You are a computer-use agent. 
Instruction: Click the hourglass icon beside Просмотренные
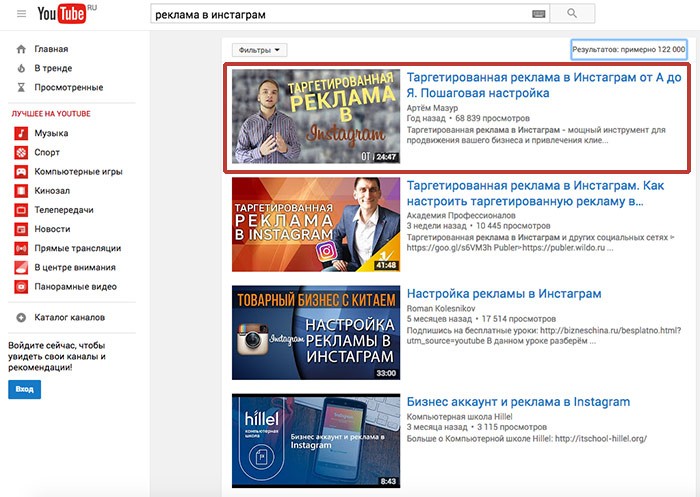(x=21, y=88)
